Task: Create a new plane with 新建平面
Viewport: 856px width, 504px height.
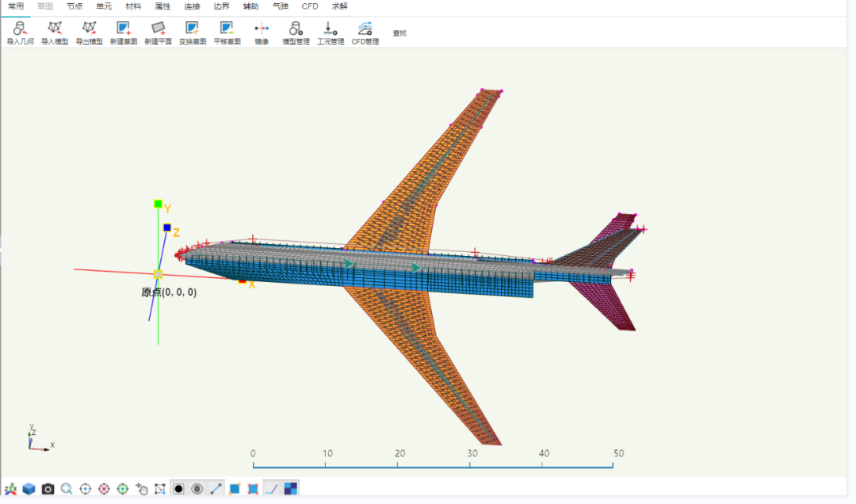Action: click(x=158, y=32)
